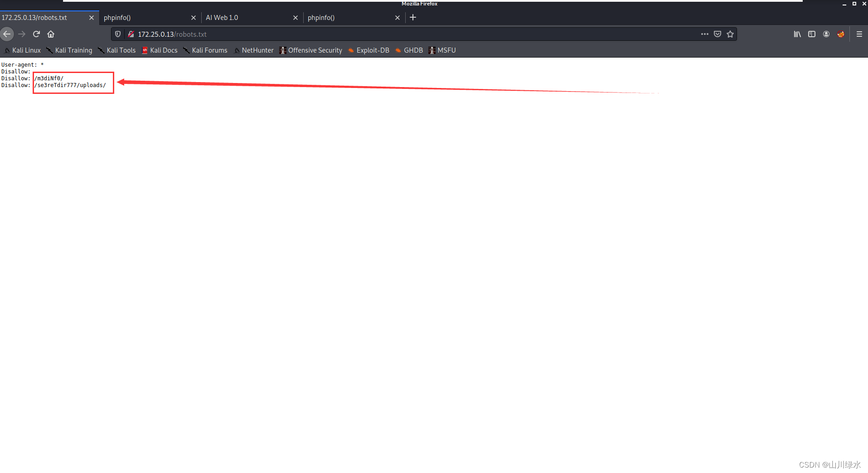Viewport: 868px width, 473px height.
Task: Show connection security info icon
Action: (131, 34)
